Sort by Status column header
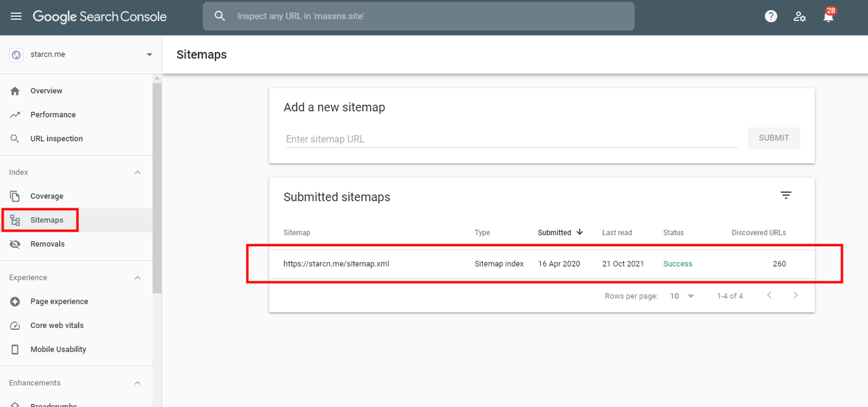 pos(673,233)
